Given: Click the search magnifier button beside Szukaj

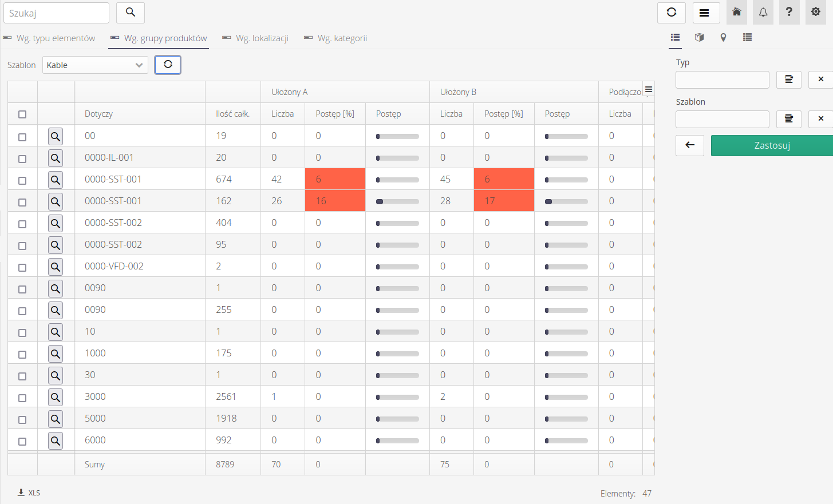Looking at the screenshot, I should [x=131, y=13].
